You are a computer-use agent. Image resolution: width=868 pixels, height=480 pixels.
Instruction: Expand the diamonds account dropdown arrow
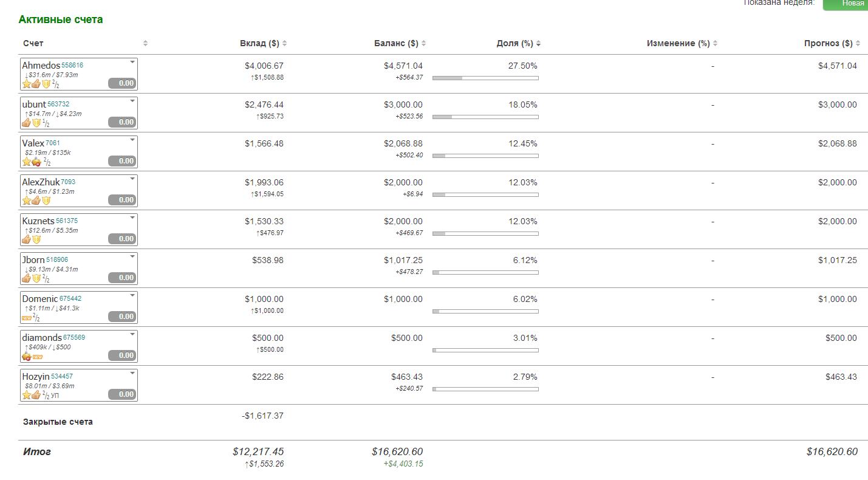click(x=132, y=334)
